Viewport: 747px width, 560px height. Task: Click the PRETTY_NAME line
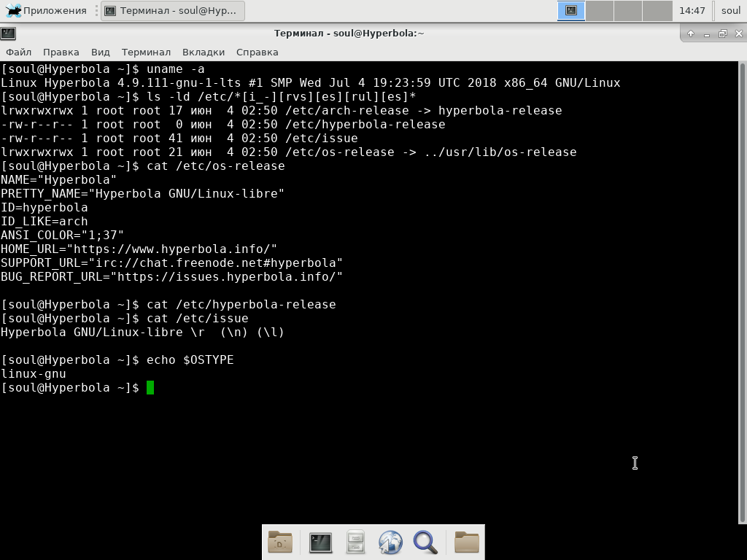click(142, 194)
